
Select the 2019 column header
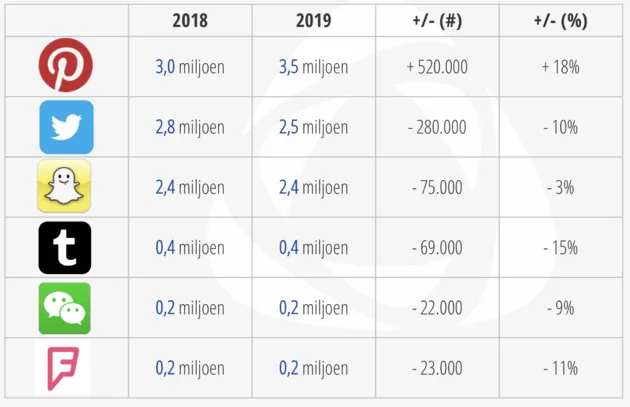pos(314,20)
